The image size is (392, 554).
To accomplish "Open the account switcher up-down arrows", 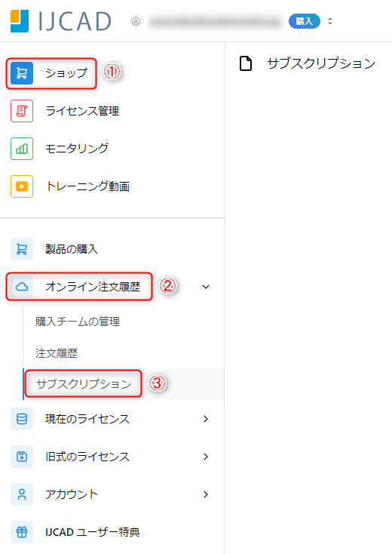I will click(x=330, y=21).
